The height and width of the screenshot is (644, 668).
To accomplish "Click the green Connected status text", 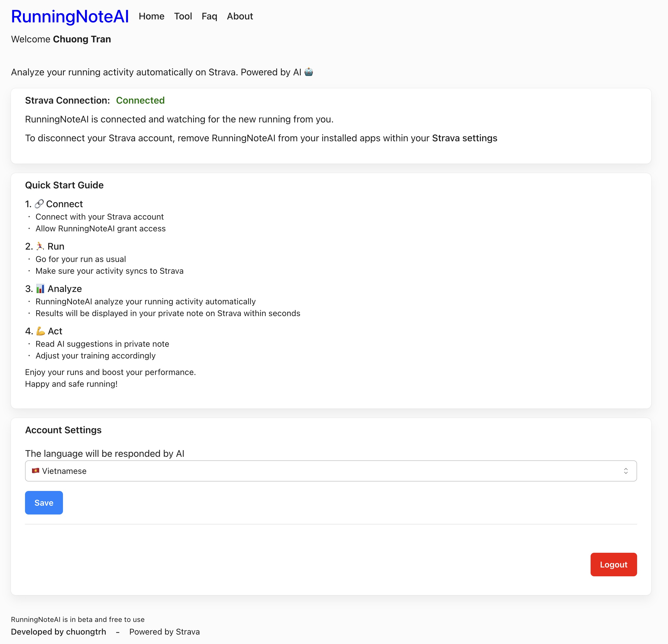I will coord(140,100).
